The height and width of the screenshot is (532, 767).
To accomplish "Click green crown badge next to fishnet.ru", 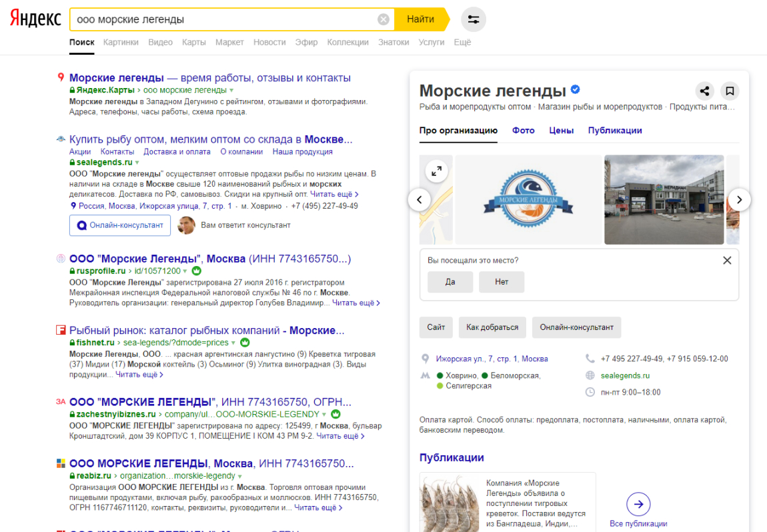I will click(x=245, y=343).
